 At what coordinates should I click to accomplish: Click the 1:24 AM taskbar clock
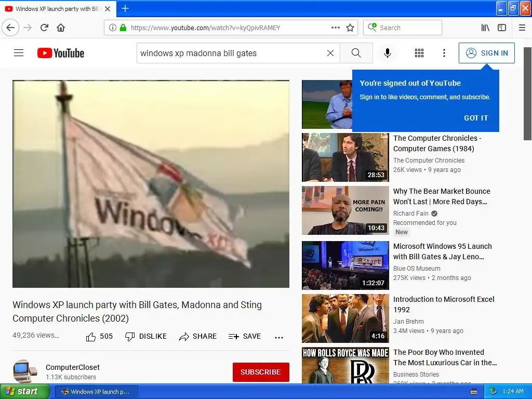513,392
